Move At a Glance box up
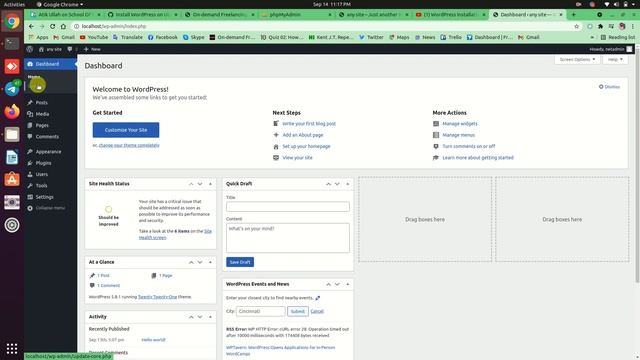The height and width of the screenshot is (360, 640). [191, 262]
